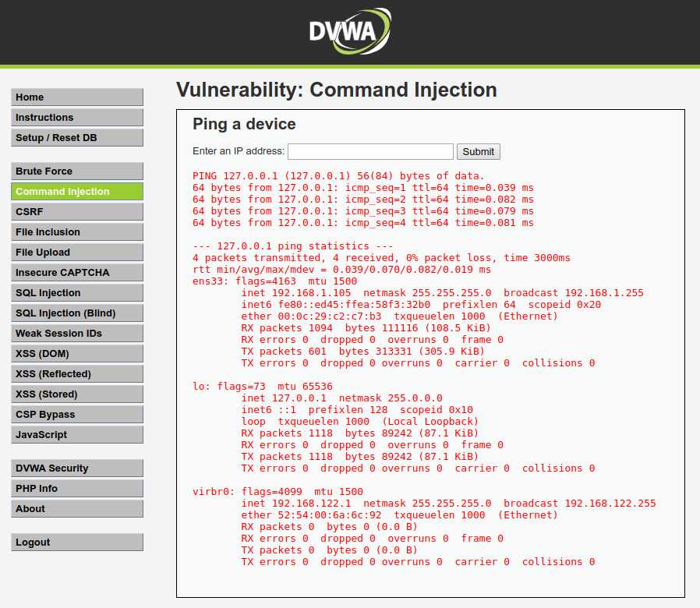
Task: Open the SQL Injection module
Action: click(77, 293)
